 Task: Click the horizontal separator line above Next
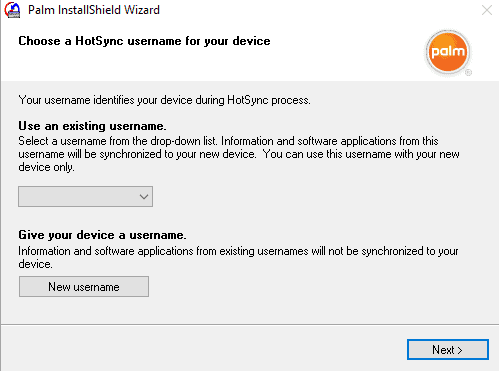click(x=250, y=324)
